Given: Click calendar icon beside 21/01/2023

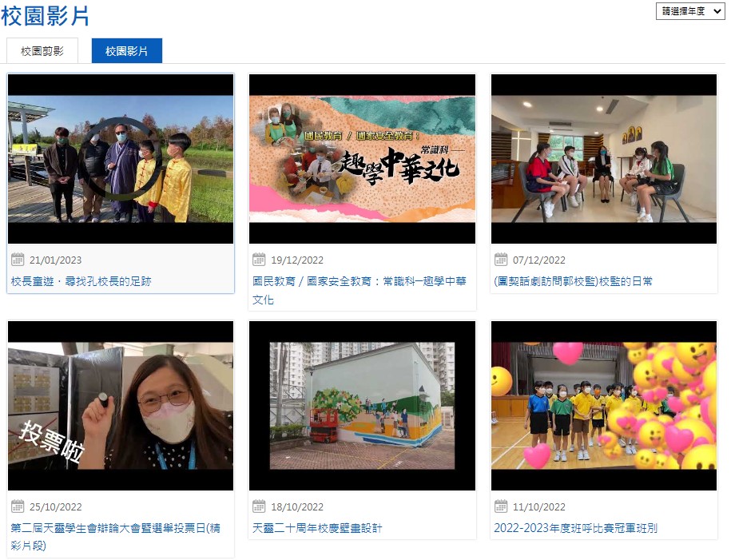Looking at the screenshot, I should (18, 260).
